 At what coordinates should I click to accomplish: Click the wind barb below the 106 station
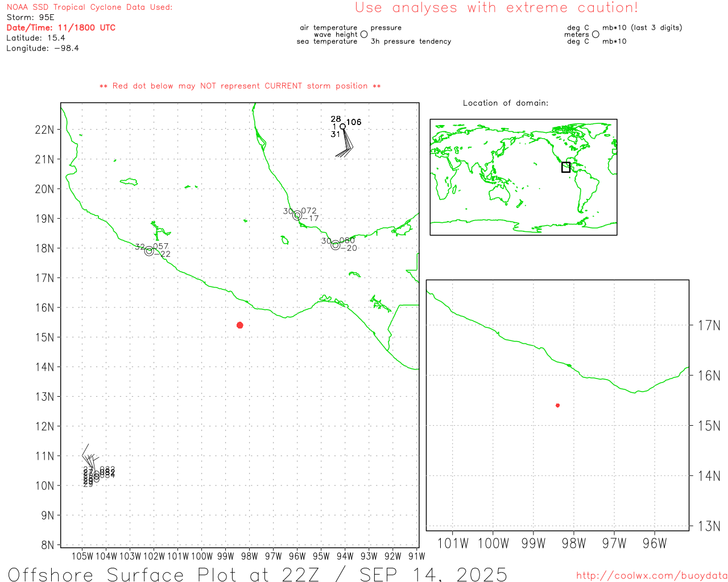point(345,143)
